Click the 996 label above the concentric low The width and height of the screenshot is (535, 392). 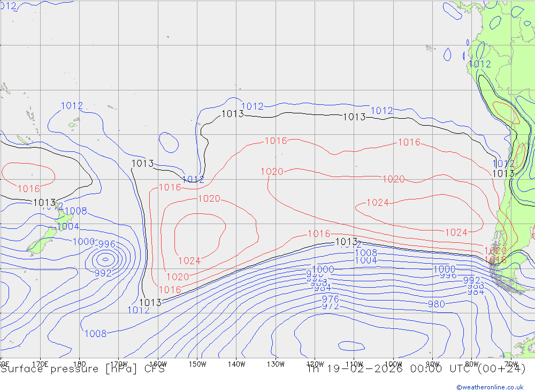pos(107,244)
